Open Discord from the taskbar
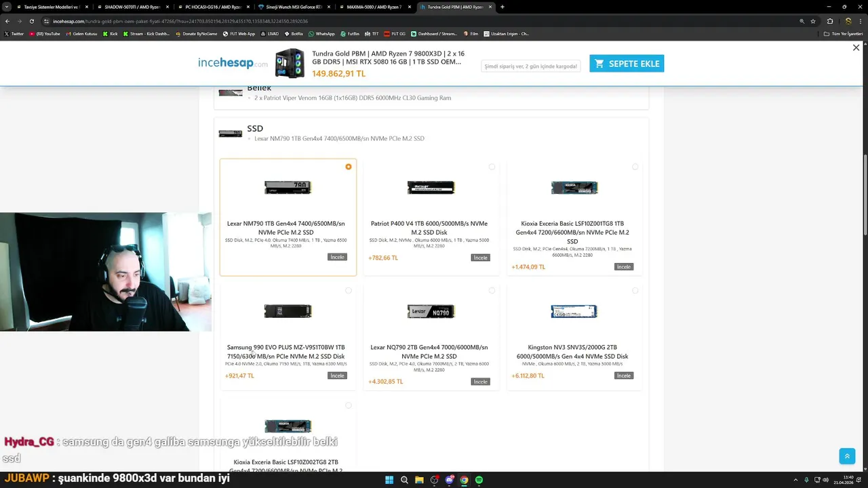 pyautogui.click(x=449, y=480)
